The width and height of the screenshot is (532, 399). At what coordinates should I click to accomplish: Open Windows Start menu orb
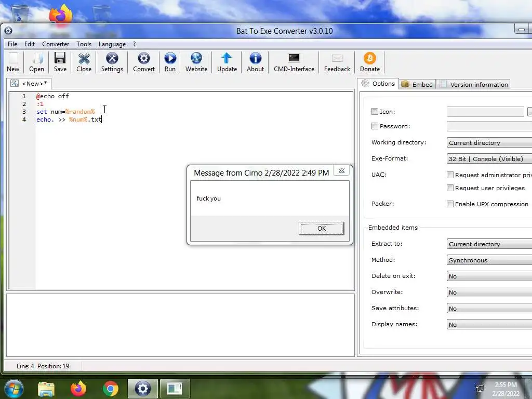pos(14,389)
